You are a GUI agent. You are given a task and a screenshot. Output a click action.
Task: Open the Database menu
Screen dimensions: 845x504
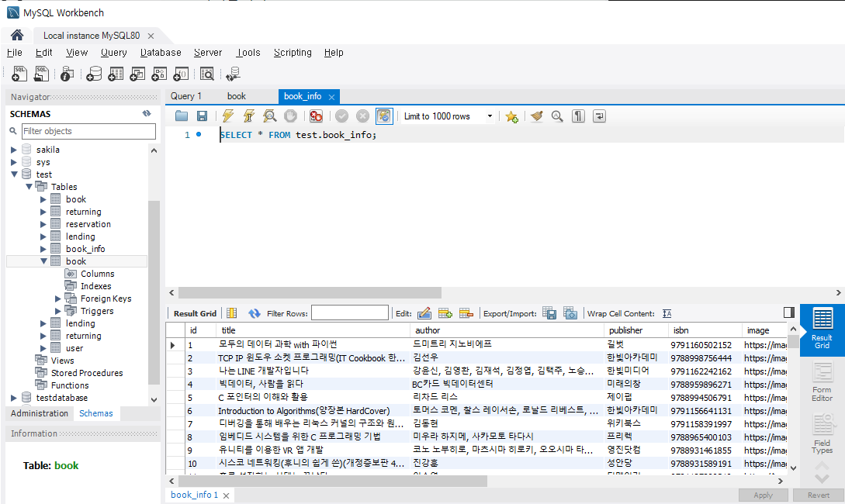161,52
